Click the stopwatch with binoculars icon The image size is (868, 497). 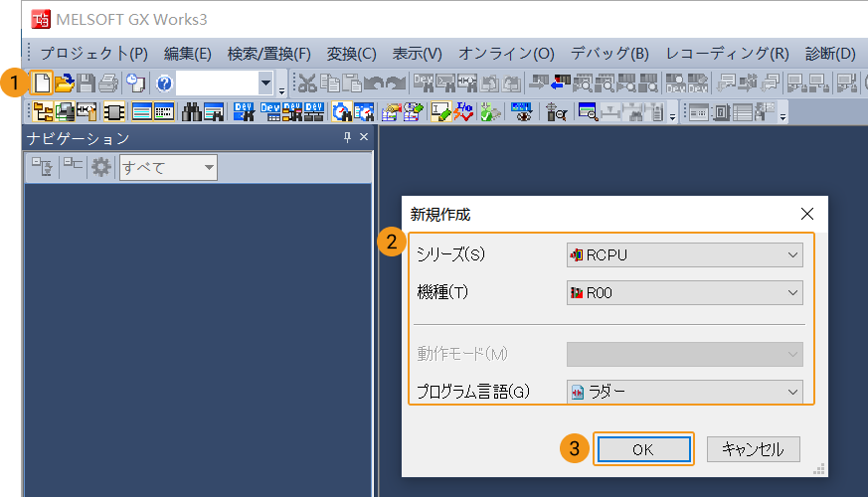pyautogui.click(x=342, y=112)
